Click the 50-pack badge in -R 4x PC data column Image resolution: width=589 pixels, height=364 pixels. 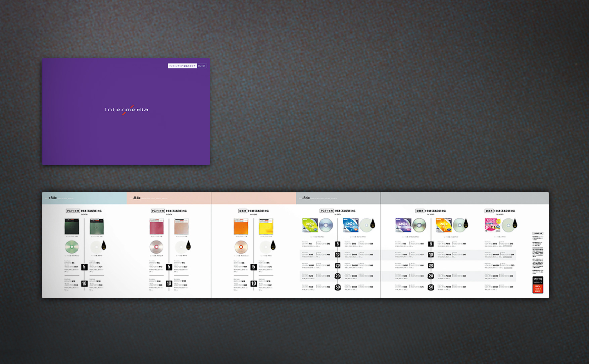point(338,287)
